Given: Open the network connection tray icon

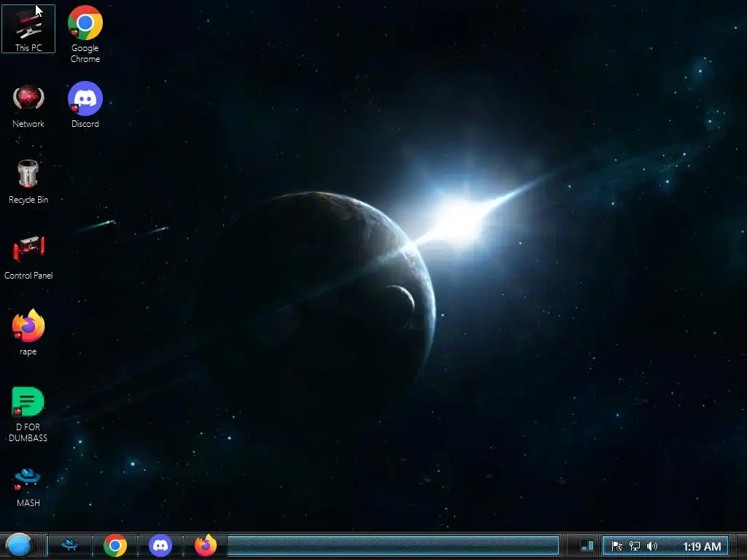Looking at the screenshot, I should 635,545.
